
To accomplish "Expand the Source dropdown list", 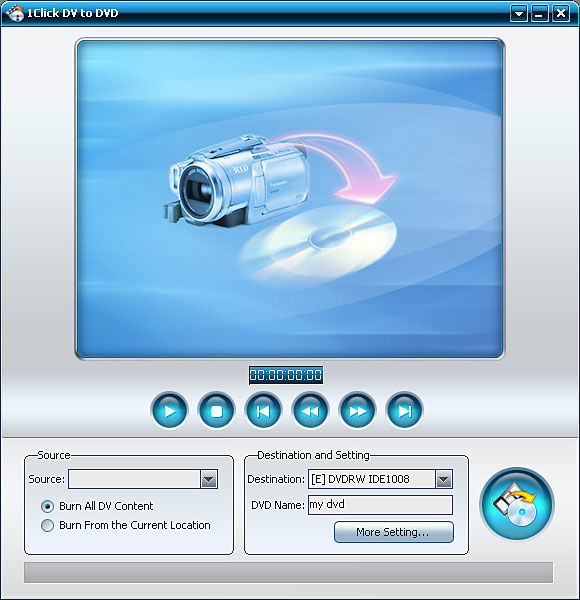I will point(209,479).
